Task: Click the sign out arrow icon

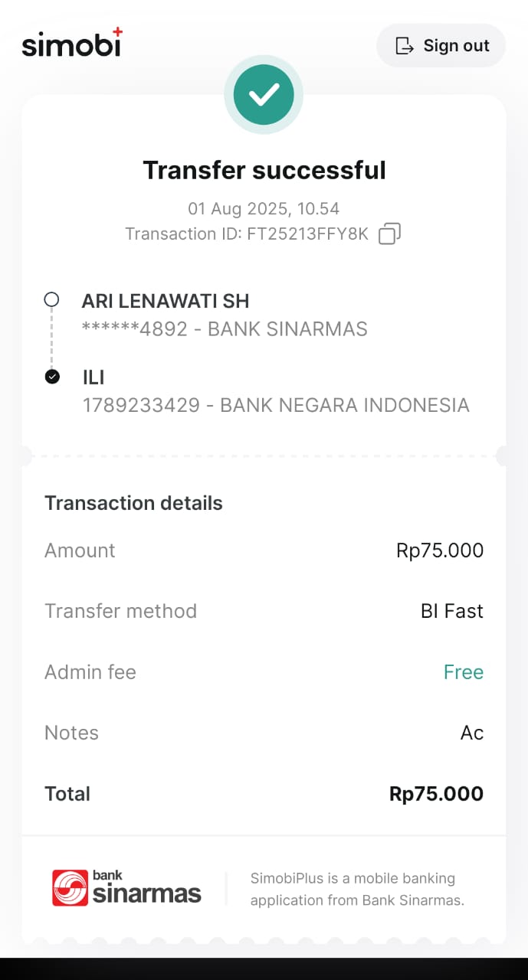Action: (x=404, y=46)
